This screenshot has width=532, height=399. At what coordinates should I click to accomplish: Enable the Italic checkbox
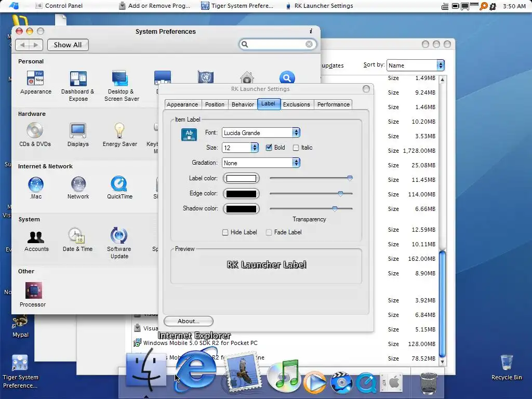tap(296, 148)
